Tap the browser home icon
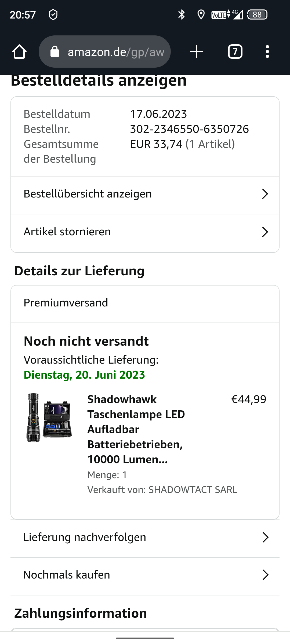This screenshot has height=644, width=290. click(x=19, y=52)
